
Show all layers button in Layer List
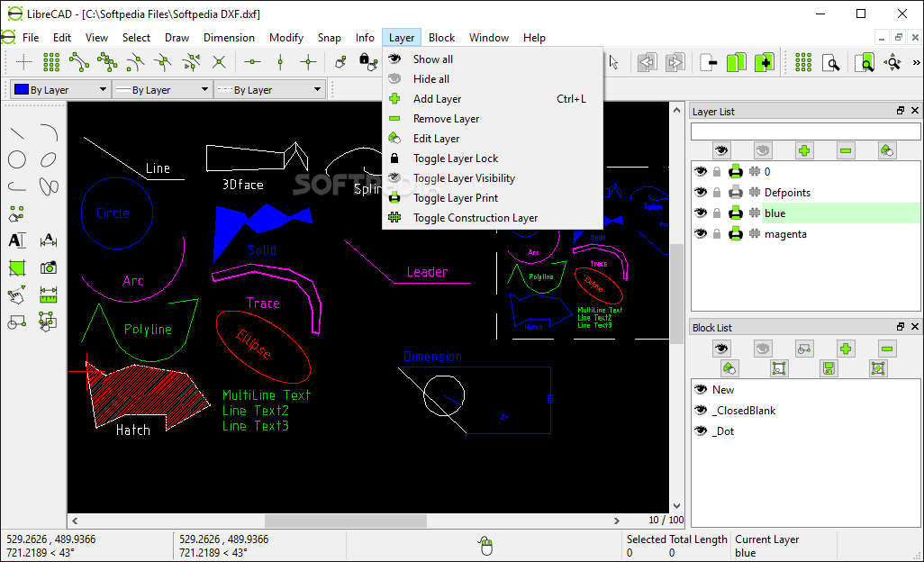720,150
